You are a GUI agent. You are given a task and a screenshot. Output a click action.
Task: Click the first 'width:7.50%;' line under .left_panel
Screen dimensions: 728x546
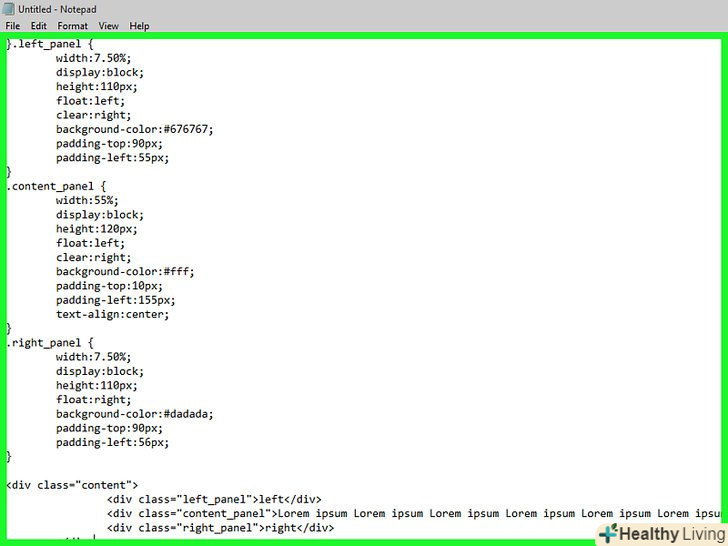pos(93,58)
